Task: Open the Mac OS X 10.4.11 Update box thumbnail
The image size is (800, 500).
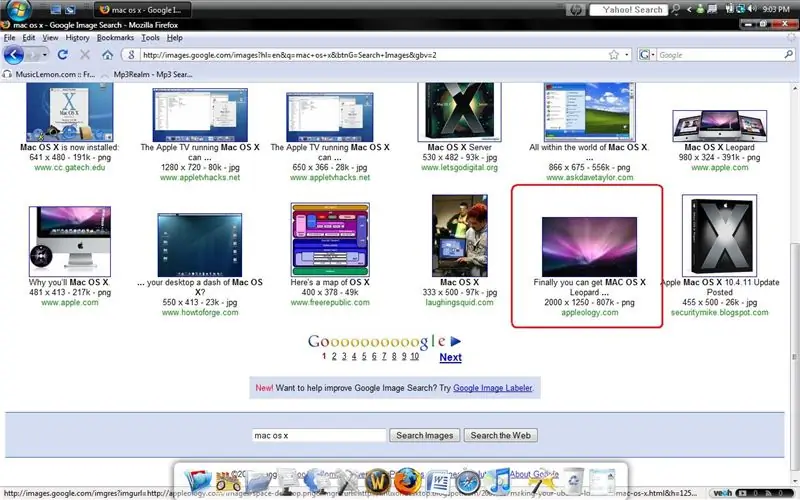Action: click(x=719, y=235)
